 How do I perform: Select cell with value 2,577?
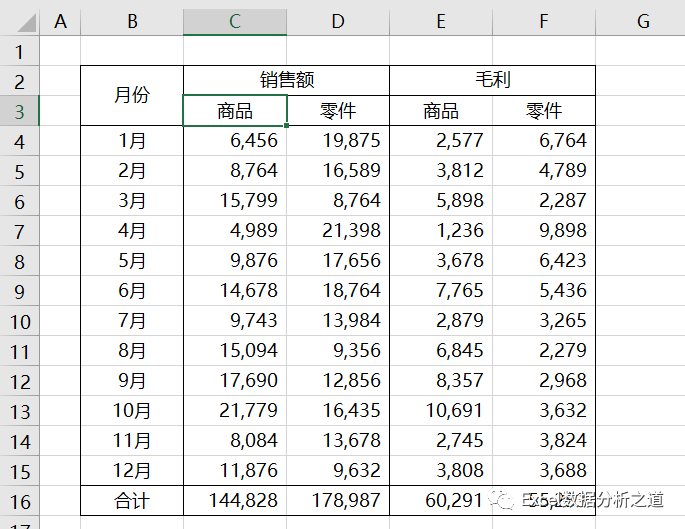point(441,141)
